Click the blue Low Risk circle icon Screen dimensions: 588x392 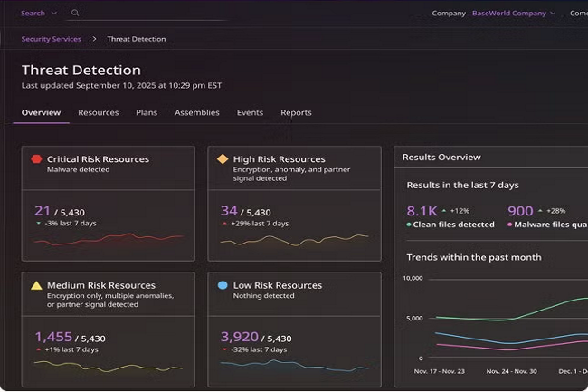(x=223, y=285)
